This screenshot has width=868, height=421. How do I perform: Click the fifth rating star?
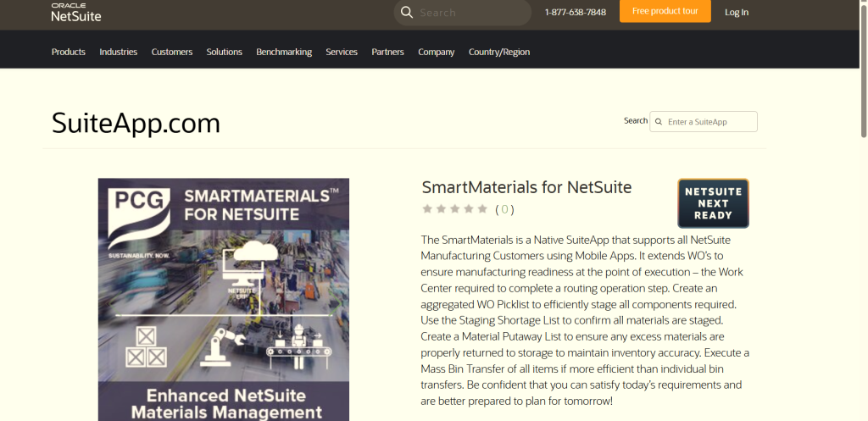tap(482, 209)
